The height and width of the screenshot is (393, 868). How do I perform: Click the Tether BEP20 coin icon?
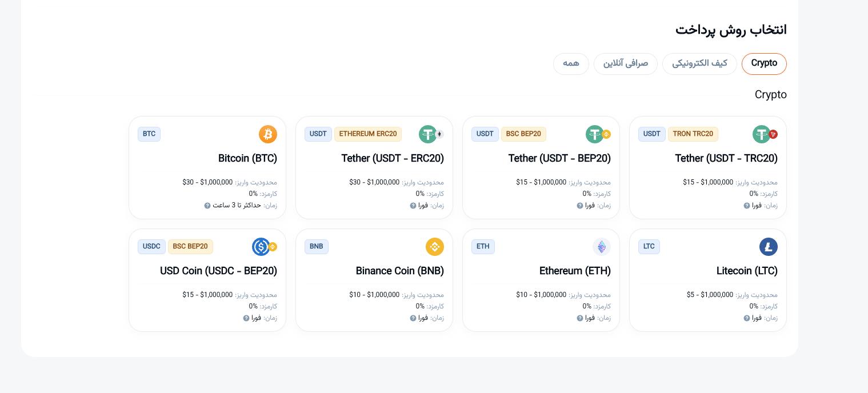[x=595, y=134]
